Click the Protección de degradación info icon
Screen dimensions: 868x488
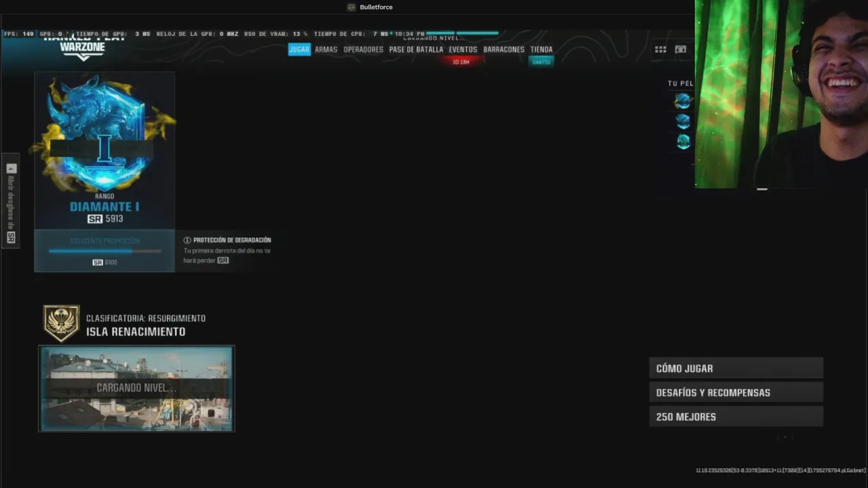tap(187, 240)
